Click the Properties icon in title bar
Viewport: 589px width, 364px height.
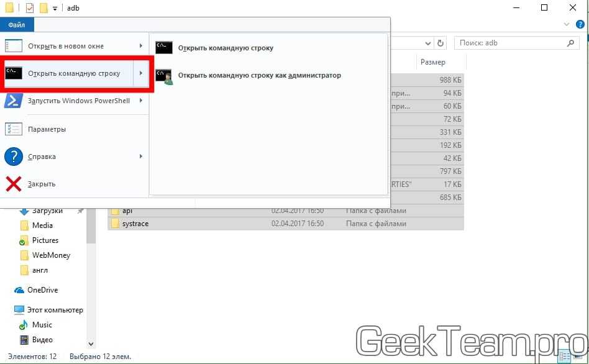(x=29, y=8)
